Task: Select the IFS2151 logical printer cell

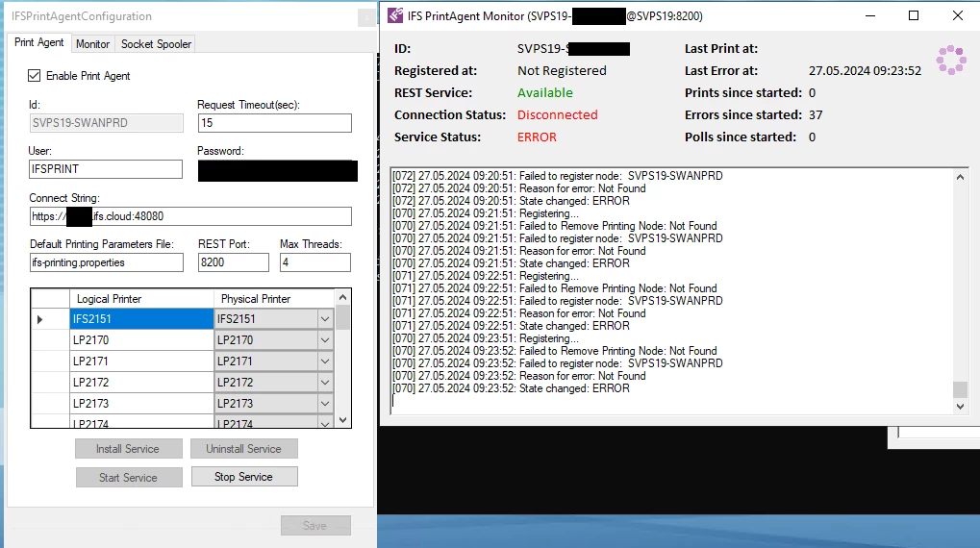Action: (x=142, y=319)
